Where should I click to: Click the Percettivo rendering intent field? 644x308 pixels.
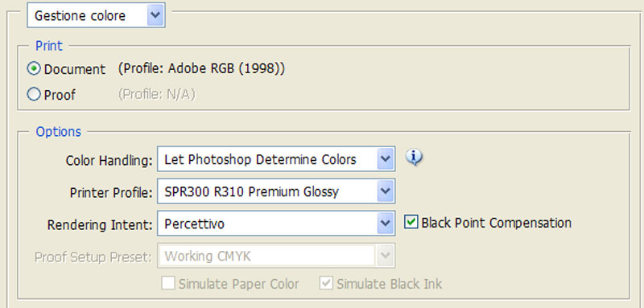tap(276, 224)
